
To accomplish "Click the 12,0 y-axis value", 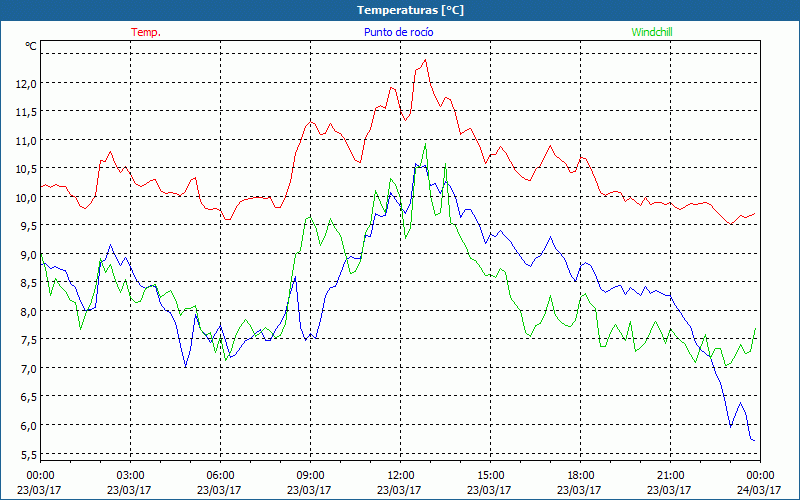I will [x=26, y=84].
